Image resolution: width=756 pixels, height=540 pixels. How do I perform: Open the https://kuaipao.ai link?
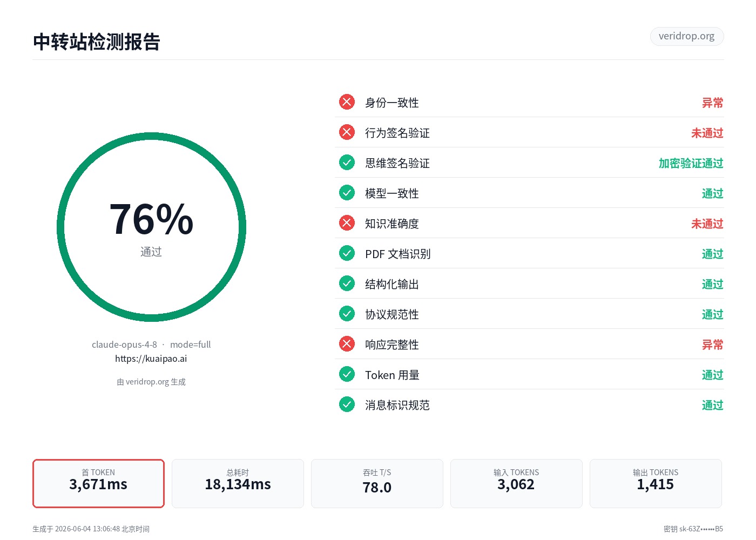click(151, 359)
